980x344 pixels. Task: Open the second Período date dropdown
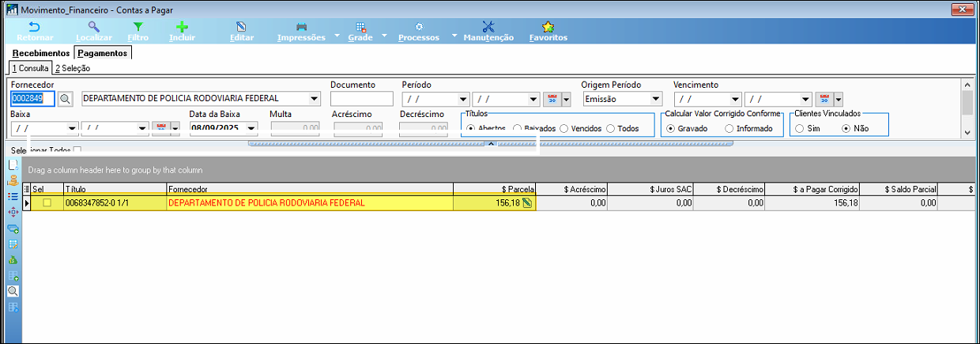click(533, 99)
